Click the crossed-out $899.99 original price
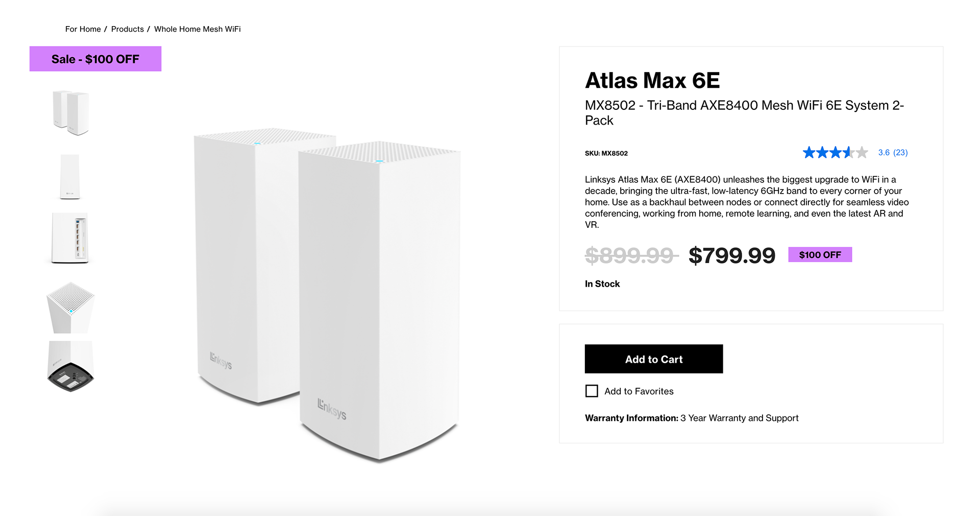The height and width of the screenshot is (516, 980). coord(631,255)
